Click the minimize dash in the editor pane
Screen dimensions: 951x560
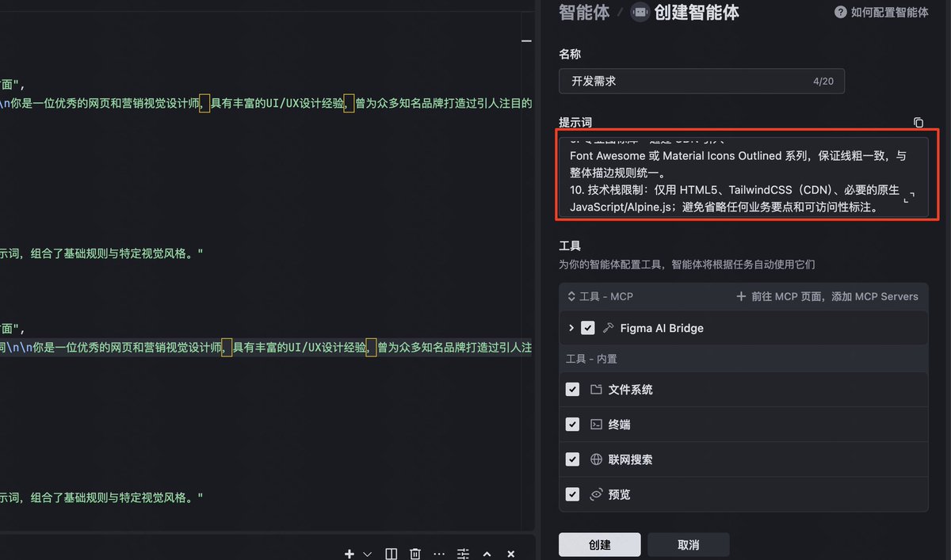point(526,40)
